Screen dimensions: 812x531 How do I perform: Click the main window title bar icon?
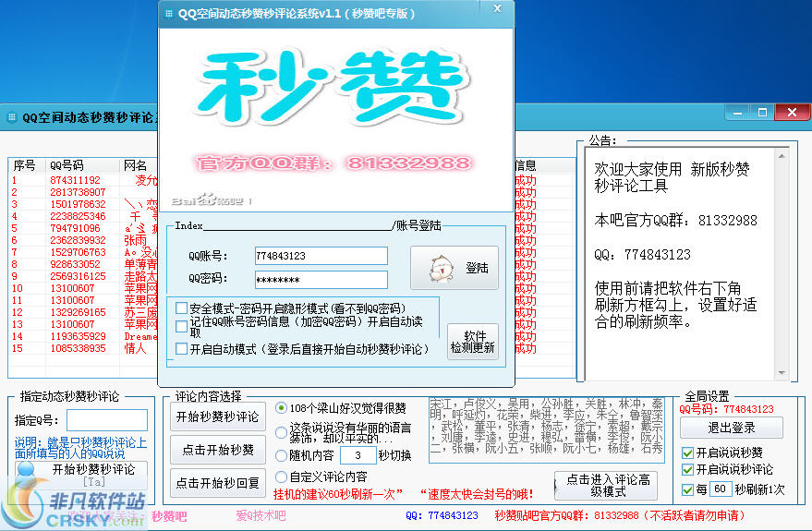coord(11,117)
